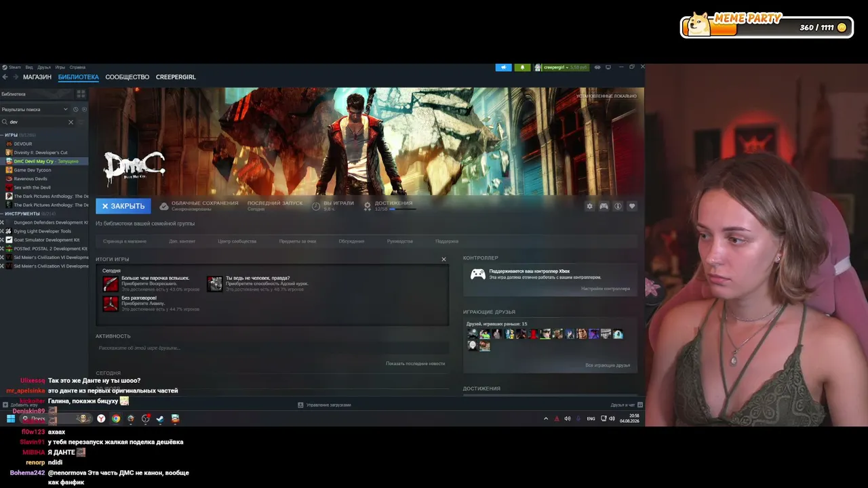This screenshot has height=488, width=868.
Task: Click the blue announcements megaphone button
Action: pos(503,67)
